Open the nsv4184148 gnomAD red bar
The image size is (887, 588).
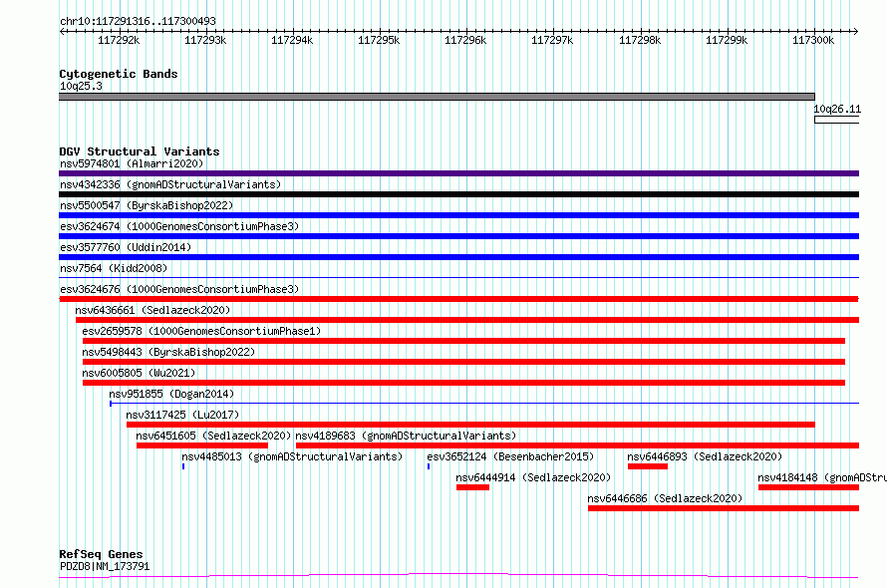pos(809,487)
